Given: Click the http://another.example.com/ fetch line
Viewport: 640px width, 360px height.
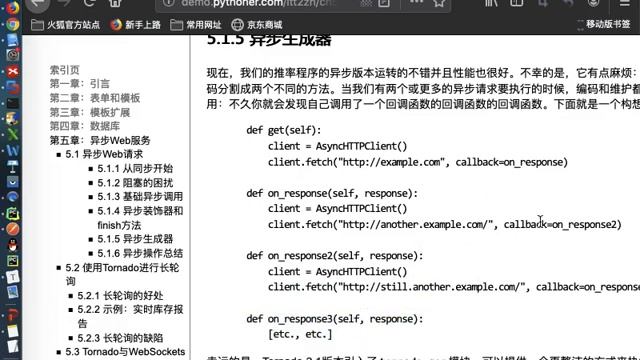Looking at the screenshot, I should [x=445, y=224].
